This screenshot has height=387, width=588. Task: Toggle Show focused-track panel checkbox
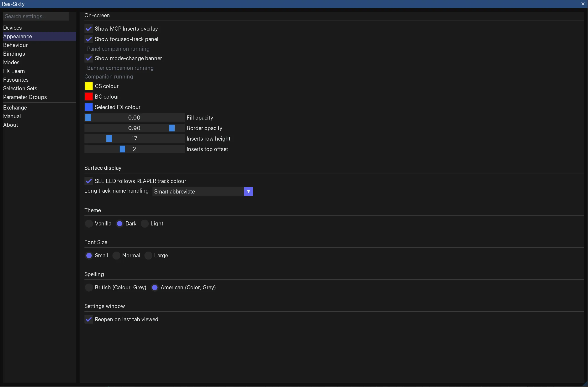point(89,39)
